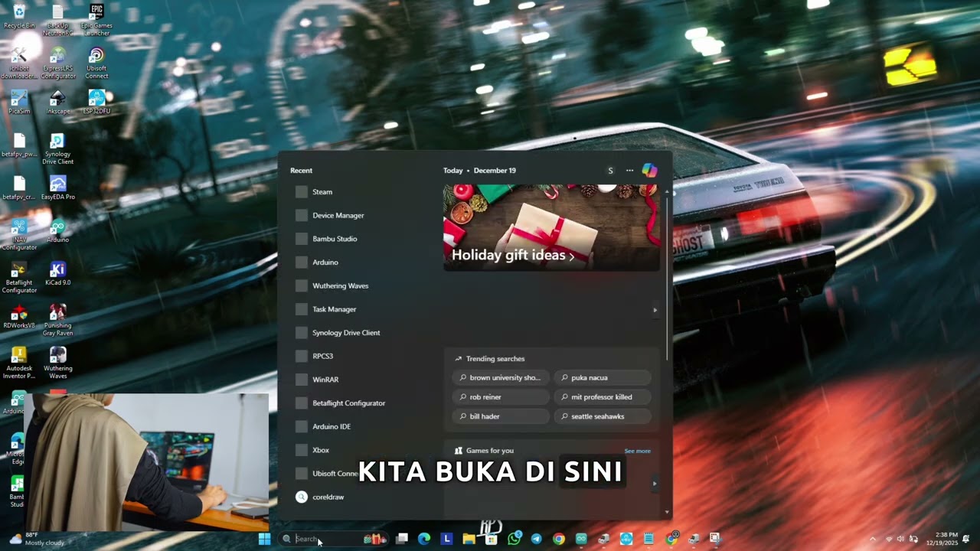Open Task View on the taskbar
The image size is (980, 551).
pos(402,539)
